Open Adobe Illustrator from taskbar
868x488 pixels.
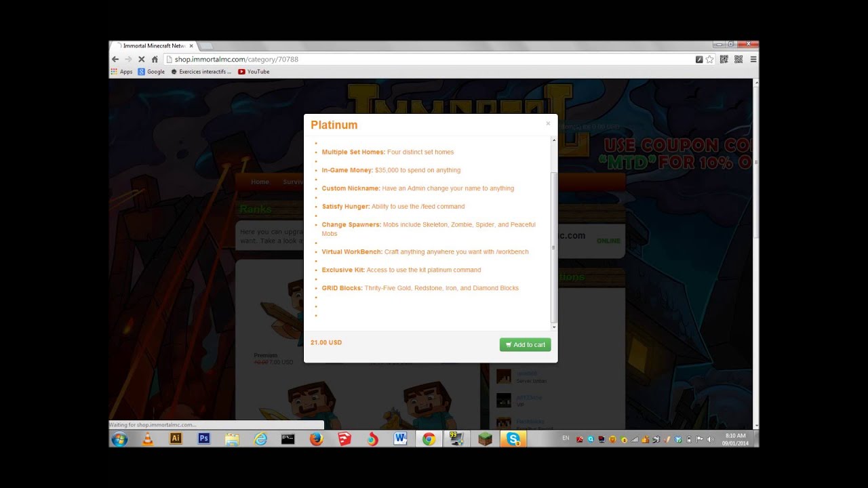click(176, 439)
